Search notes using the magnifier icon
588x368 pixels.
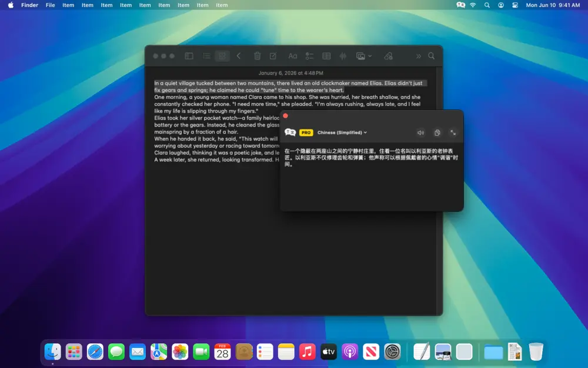click(432, 55)
